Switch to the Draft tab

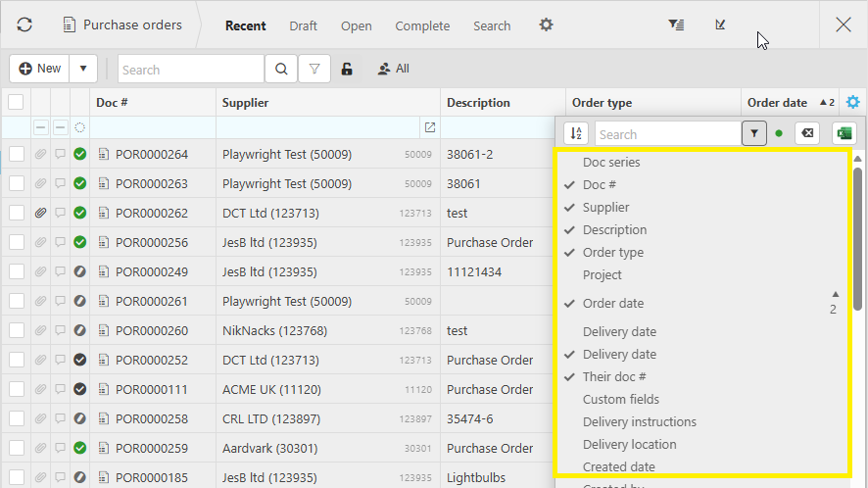(x=303, y=25)
